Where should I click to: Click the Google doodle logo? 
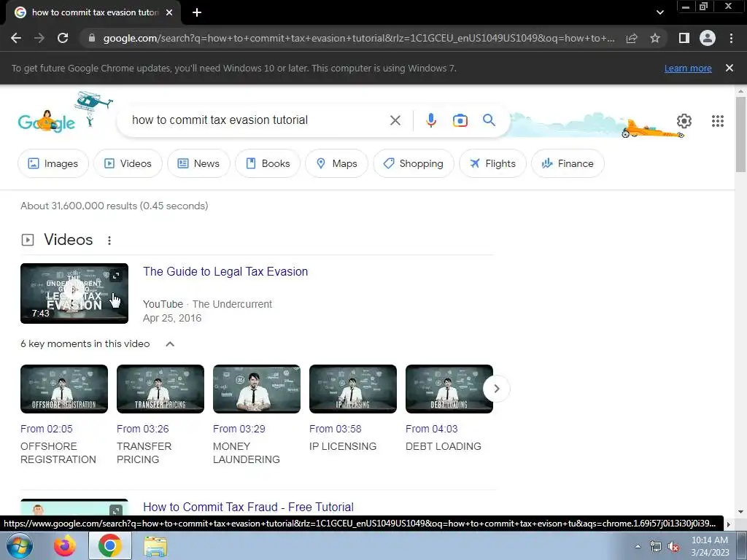(x=46, y=122)
